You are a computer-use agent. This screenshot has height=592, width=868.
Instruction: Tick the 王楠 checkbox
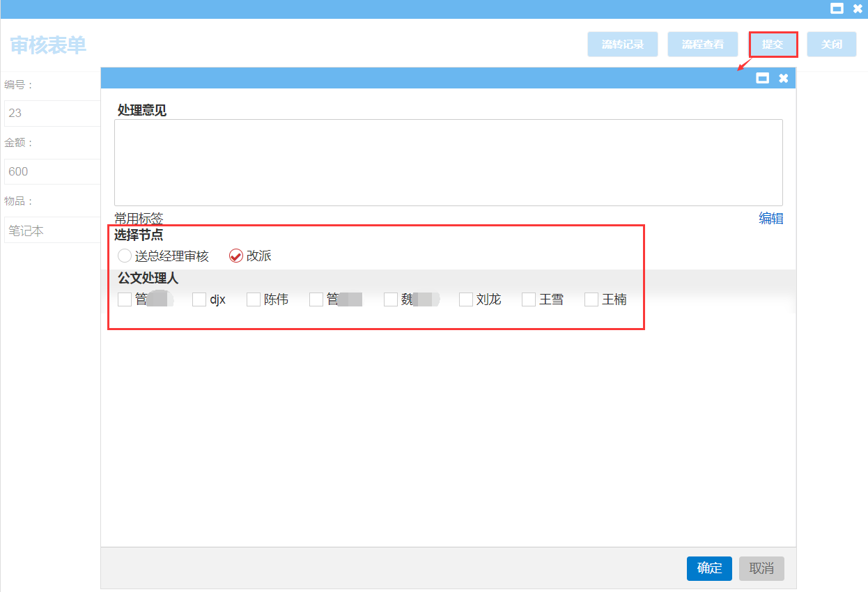591,299
